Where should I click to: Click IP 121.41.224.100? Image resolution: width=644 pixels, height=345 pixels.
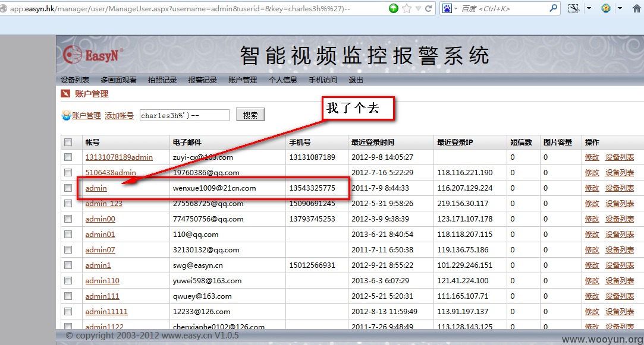(463, 281)
